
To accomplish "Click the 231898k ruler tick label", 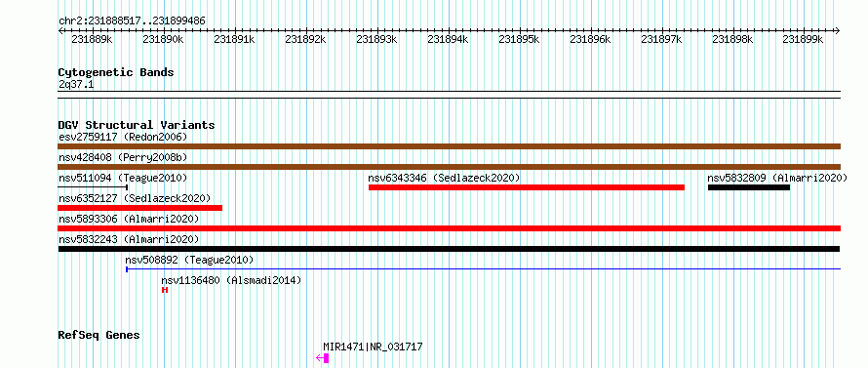I will point(733,39).
